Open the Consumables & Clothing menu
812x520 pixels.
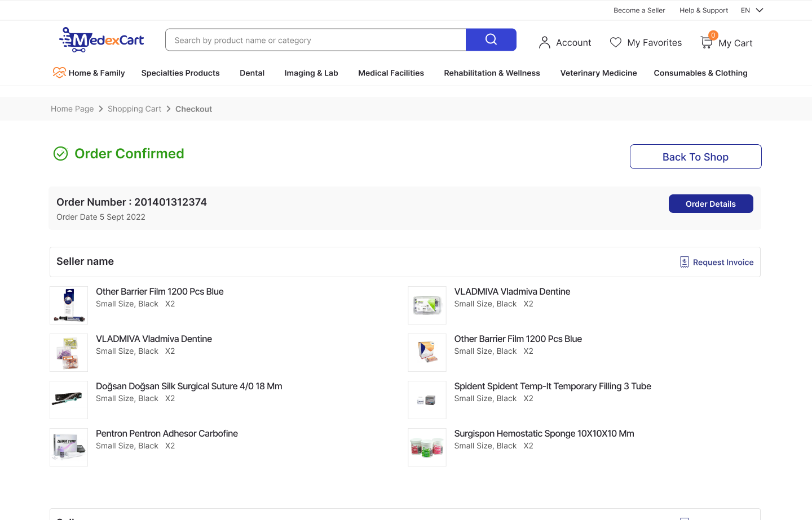click(700, 73)
